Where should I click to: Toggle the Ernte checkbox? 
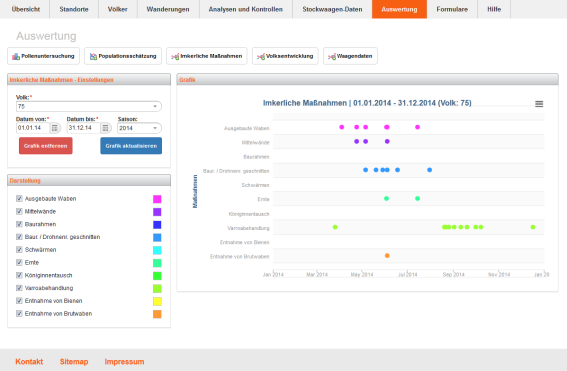tap(19, 263)
